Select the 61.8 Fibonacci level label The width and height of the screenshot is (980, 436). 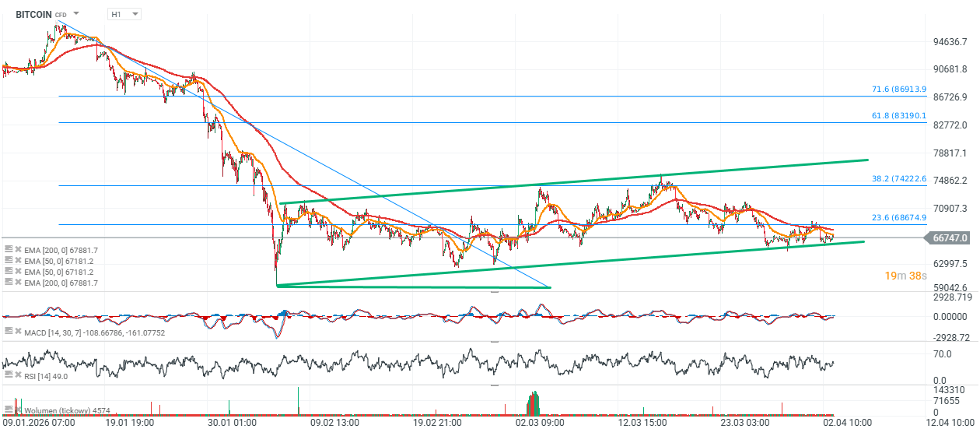[898, 115]
